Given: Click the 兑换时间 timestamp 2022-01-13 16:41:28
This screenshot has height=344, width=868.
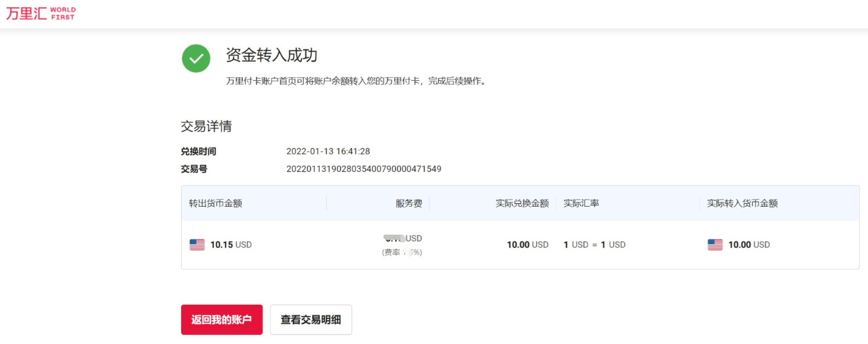Looking at the screenshot, I should (x=328, y=151).
